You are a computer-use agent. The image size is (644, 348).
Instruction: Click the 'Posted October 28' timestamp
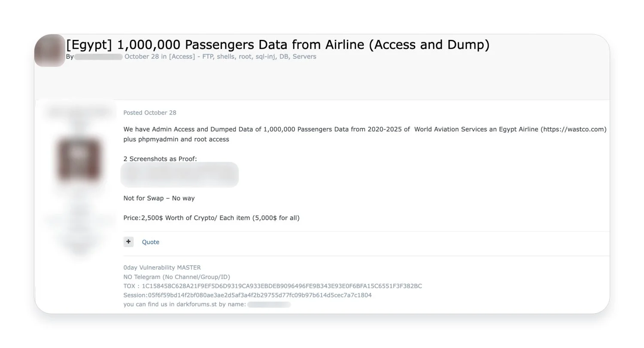pos(149,112)
